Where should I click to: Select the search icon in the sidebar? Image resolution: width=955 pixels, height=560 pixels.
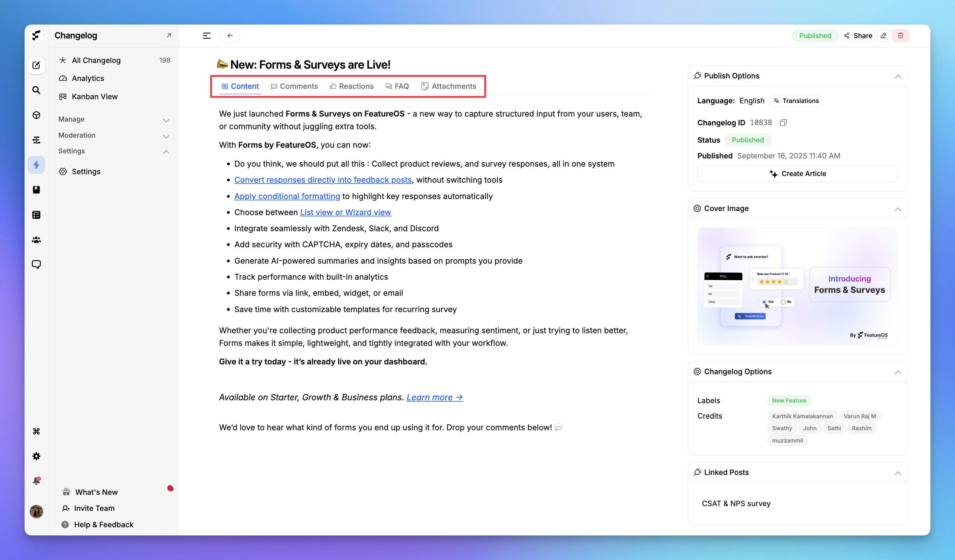point(36,90)
